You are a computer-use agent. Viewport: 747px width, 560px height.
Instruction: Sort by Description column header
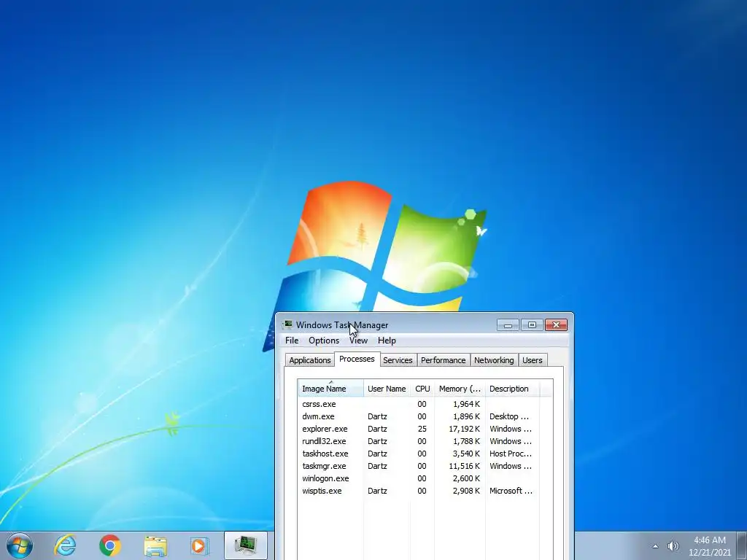coord(513,389)
